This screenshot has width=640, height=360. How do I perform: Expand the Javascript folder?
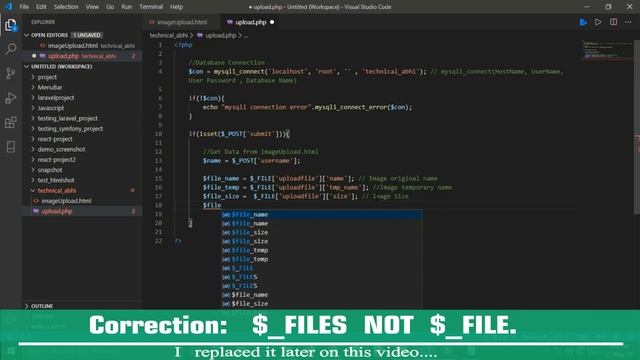(51, 108)
